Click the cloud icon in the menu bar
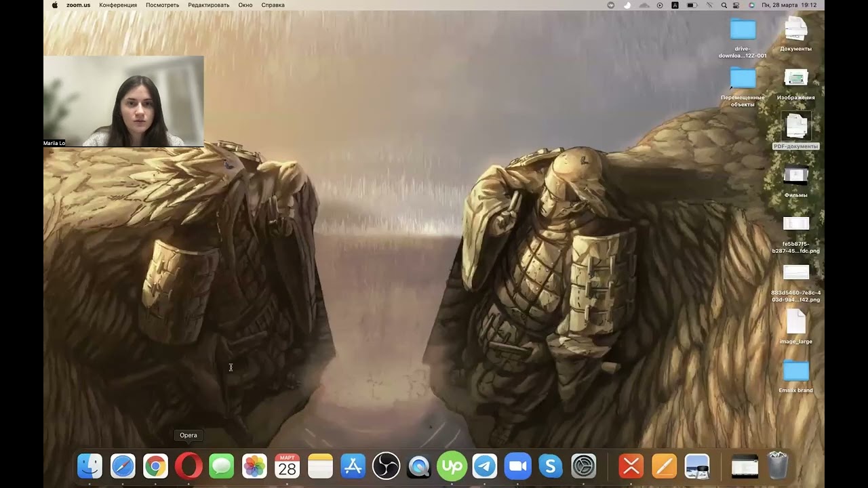 pyautogui.click(x=644, y=5)
